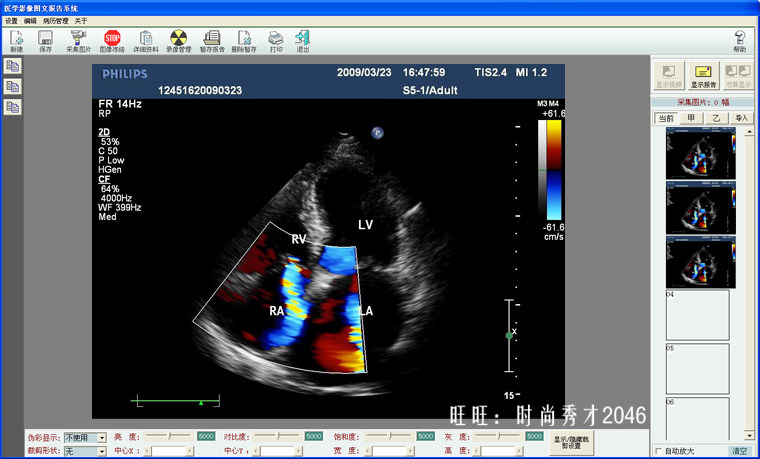
Task: Click the 打印 printer icon
Action: (276, 41)
